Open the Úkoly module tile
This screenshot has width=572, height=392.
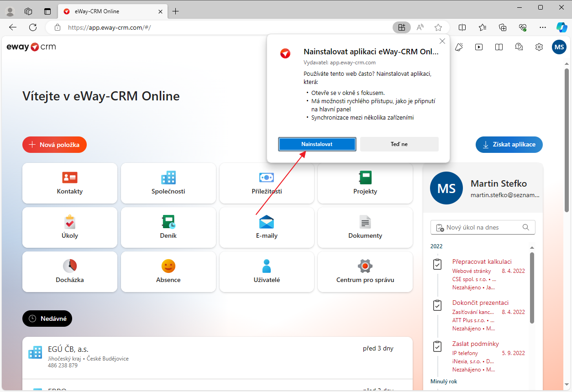pos(70,227)
